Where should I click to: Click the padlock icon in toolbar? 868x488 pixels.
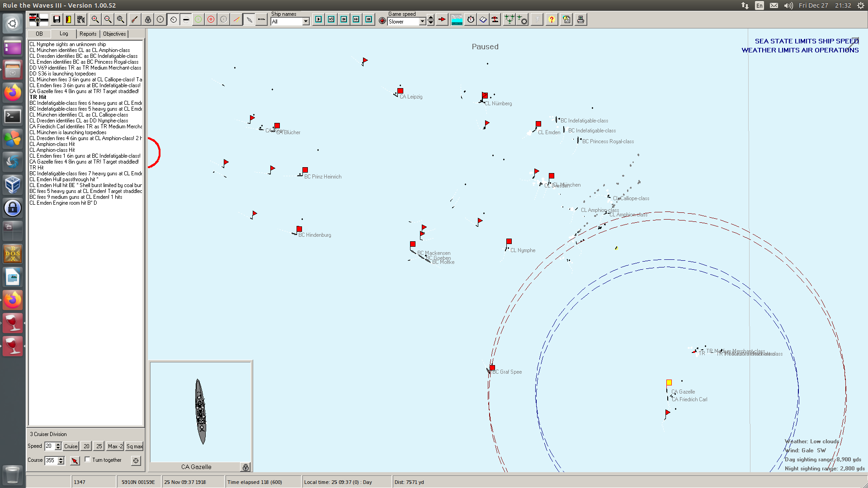click(148, 19)
